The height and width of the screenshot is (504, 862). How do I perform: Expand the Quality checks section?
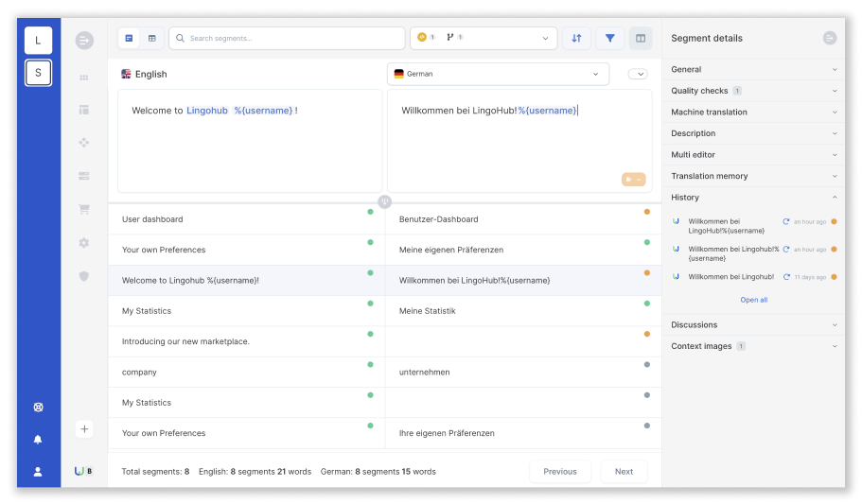tap(753, 91)
